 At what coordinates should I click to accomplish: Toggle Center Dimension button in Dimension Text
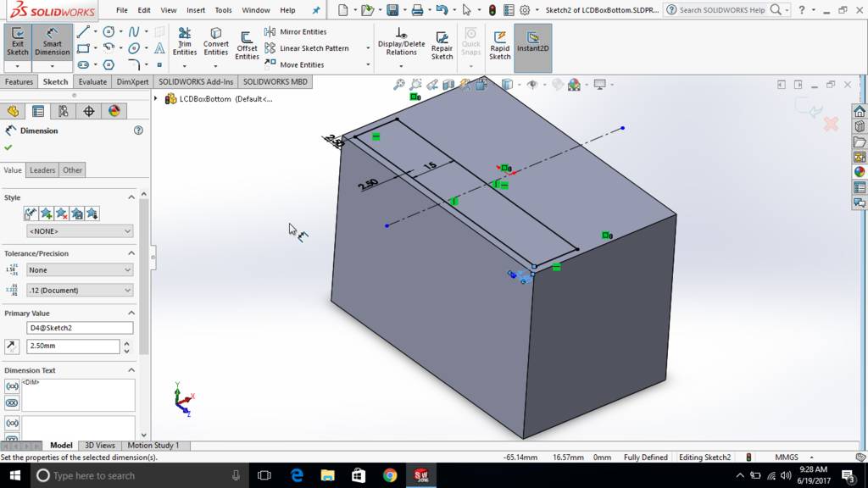point(12,402)
